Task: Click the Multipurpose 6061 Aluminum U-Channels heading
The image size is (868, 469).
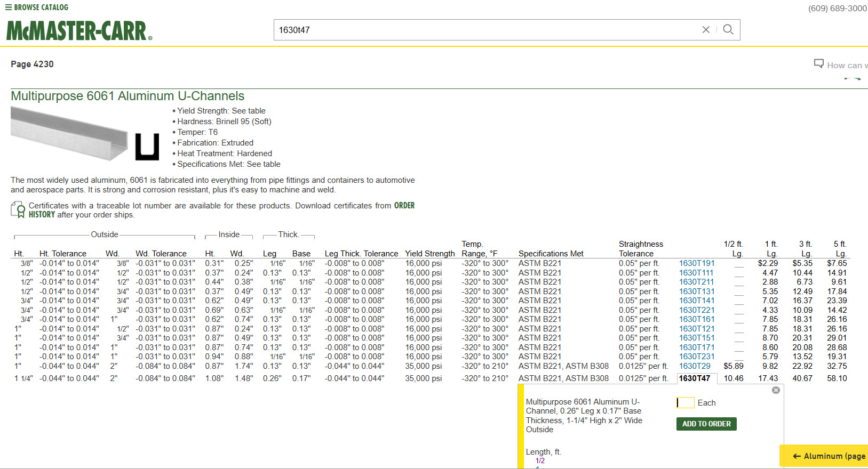Action: click(128, 96)
